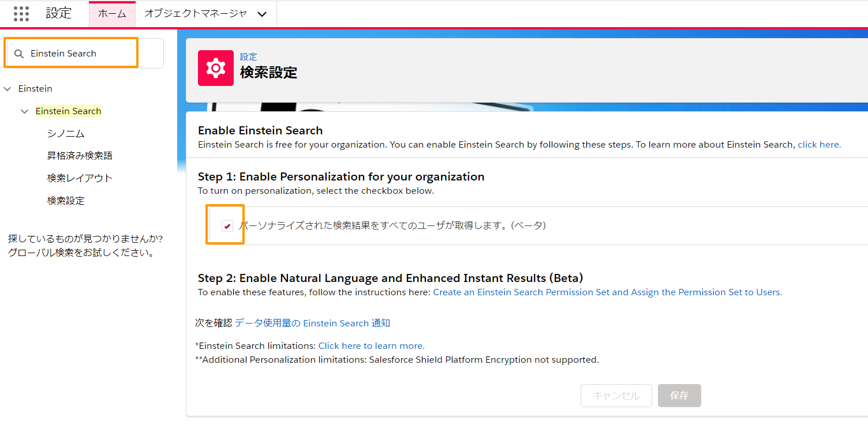Open 検索レイアウト in the sidebar
The image size is (868, 425).
pyautogui.click(x=80, y=178)
